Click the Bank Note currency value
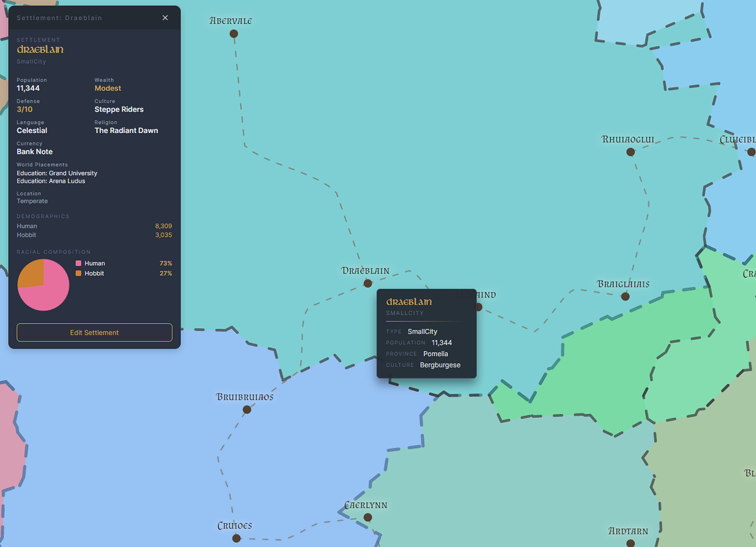The height and width of the screenshot is (547, 756). pyautogui.click(x=35, y=152)
